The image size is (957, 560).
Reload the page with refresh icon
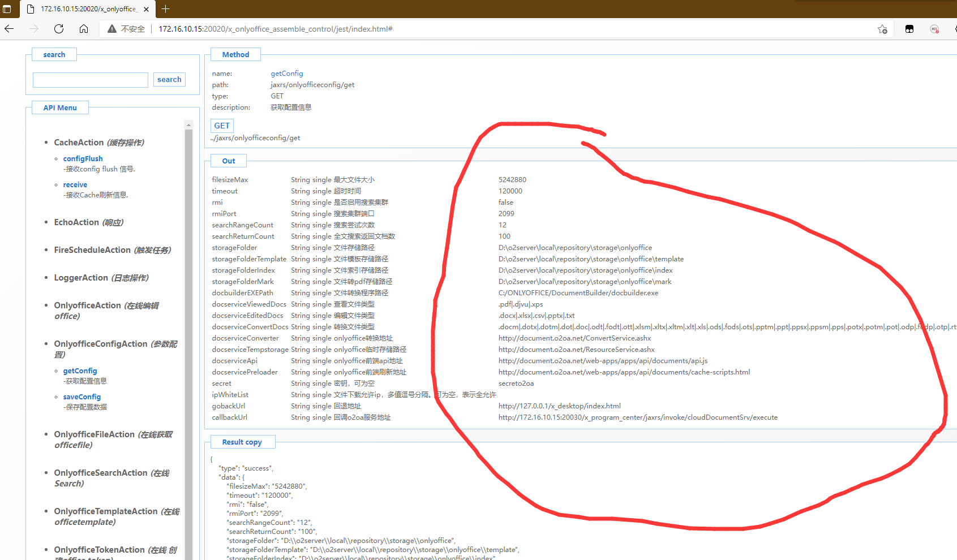[x=59, y=29]
